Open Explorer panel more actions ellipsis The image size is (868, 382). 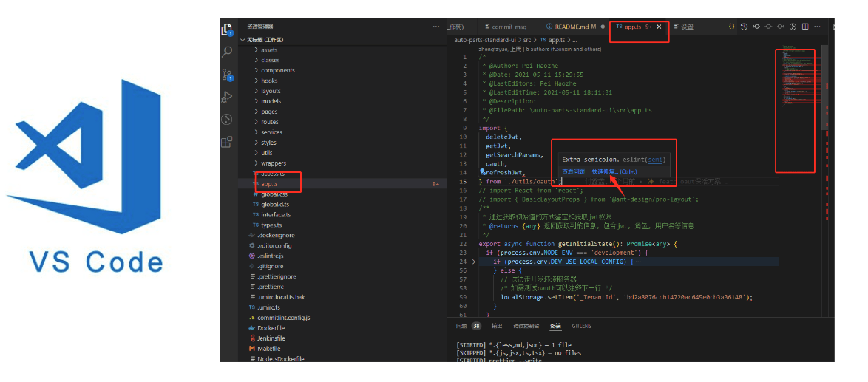(436, 27)
